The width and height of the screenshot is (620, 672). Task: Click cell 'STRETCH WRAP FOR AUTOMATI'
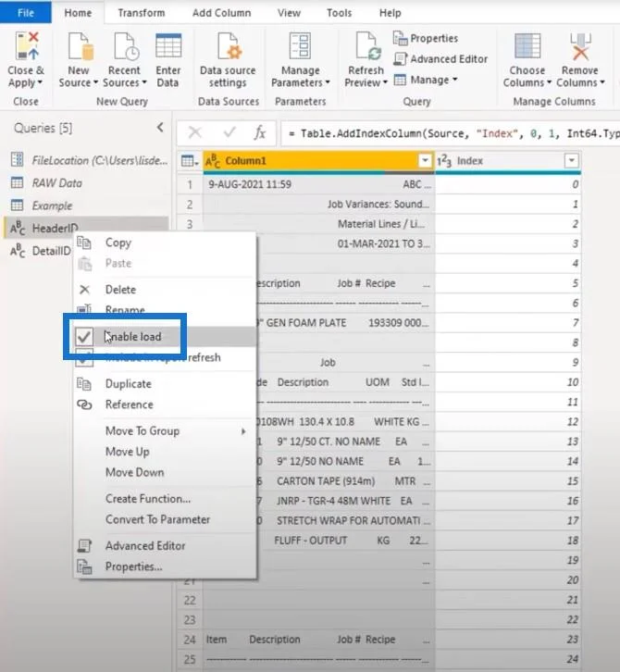click(348, 521)
